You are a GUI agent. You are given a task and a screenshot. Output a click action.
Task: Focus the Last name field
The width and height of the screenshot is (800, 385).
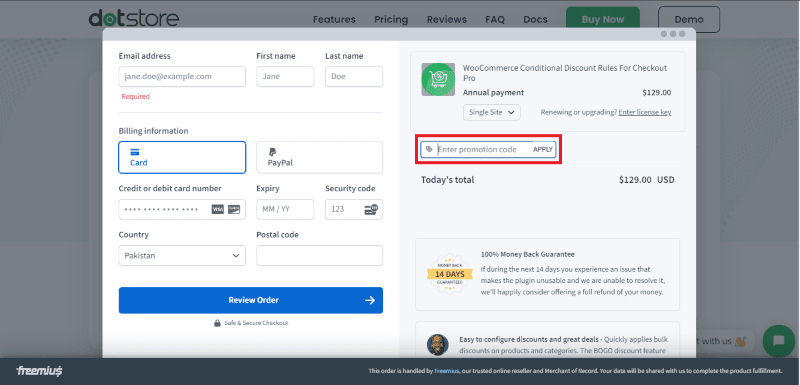354,76
